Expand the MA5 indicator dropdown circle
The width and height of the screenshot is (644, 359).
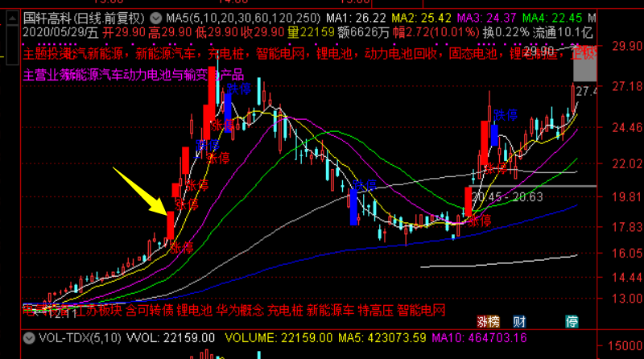[155, 18]
